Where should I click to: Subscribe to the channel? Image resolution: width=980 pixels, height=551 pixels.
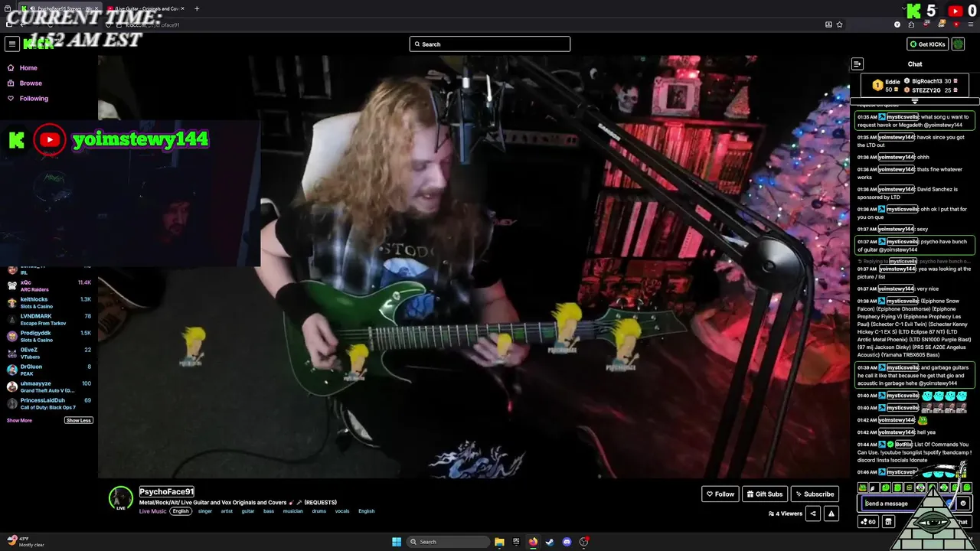pos(814,494)
